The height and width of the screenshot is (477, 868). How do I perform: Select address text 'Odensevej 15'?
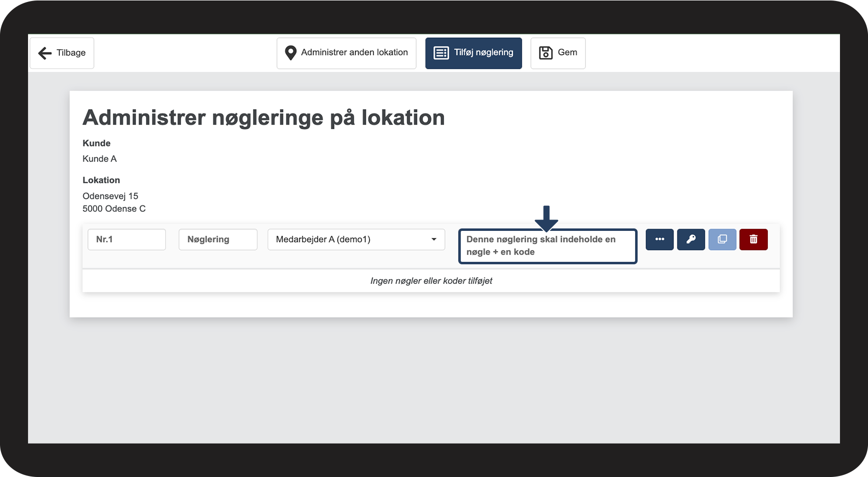pos(111,196)
